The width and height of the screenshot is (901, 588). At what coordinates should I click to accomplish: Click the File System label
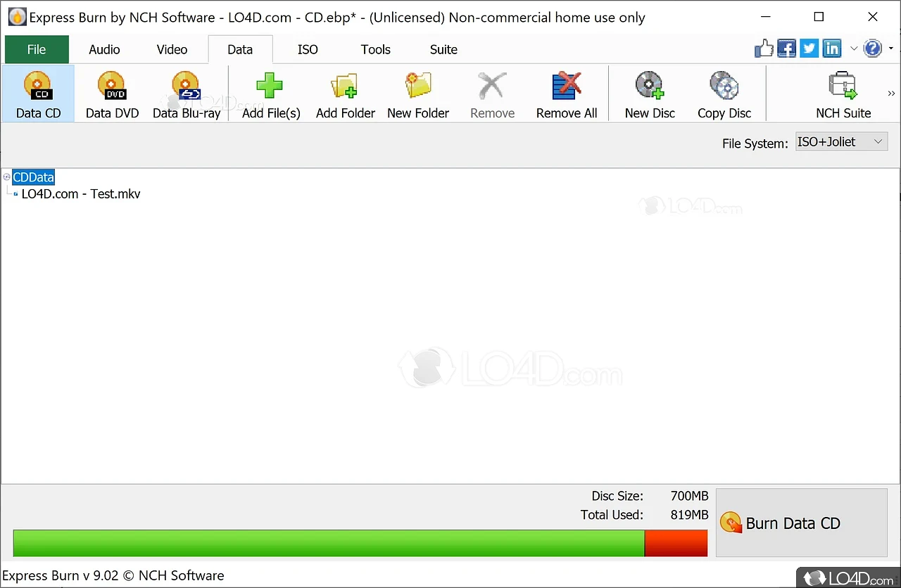click(x=755, y=143)
